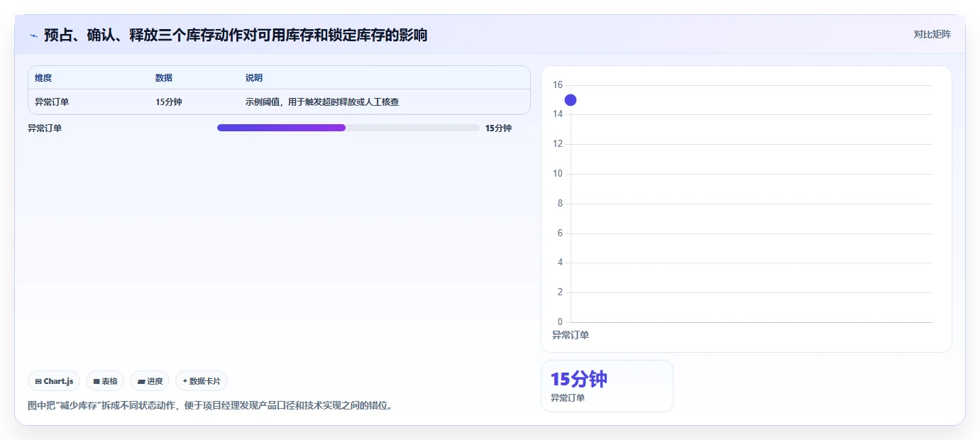Viewport: 980px width, 440px height.
Task: Click the lightning icon beside the title
Action: coord(33,35)
